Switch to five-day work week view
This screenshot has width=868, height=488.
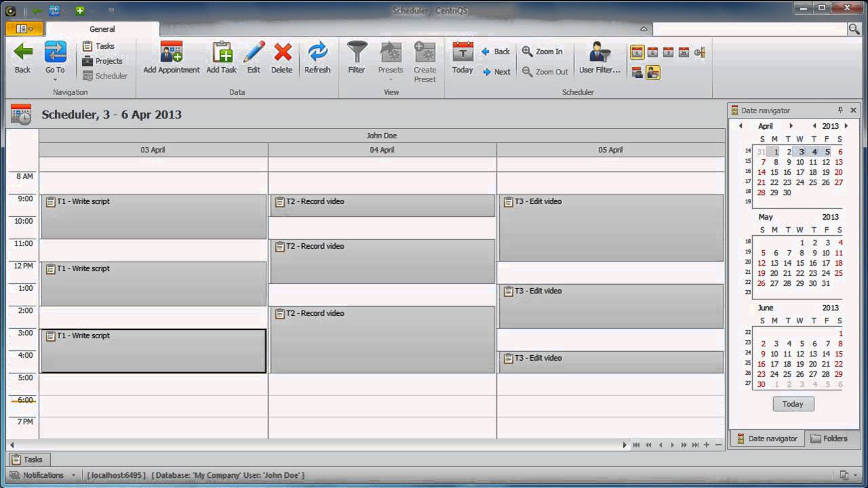pos(652,52)
